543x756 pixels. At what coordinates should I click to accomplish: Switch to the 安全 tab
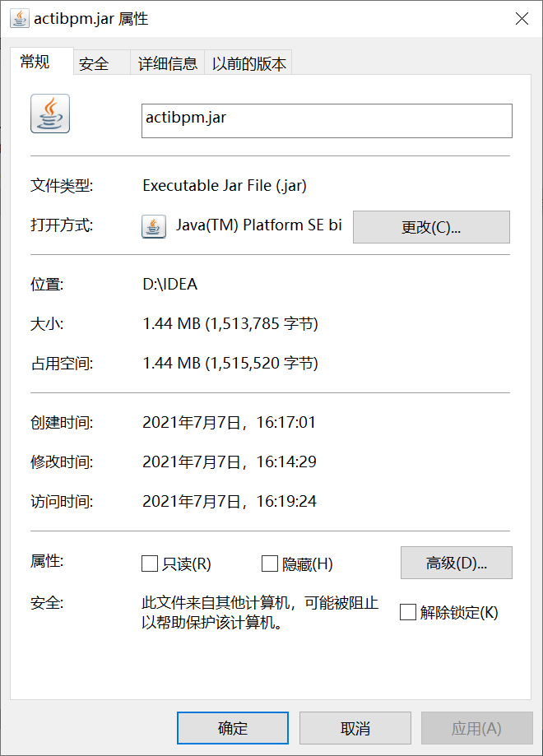tap(94, 63)
